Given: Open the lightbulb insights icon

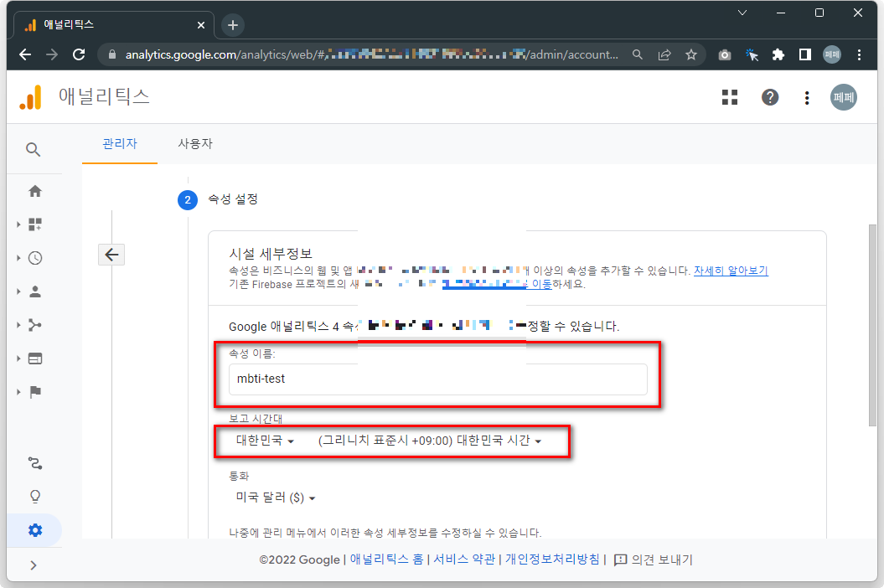Looking at the screenshot, I should pos(34,496).
